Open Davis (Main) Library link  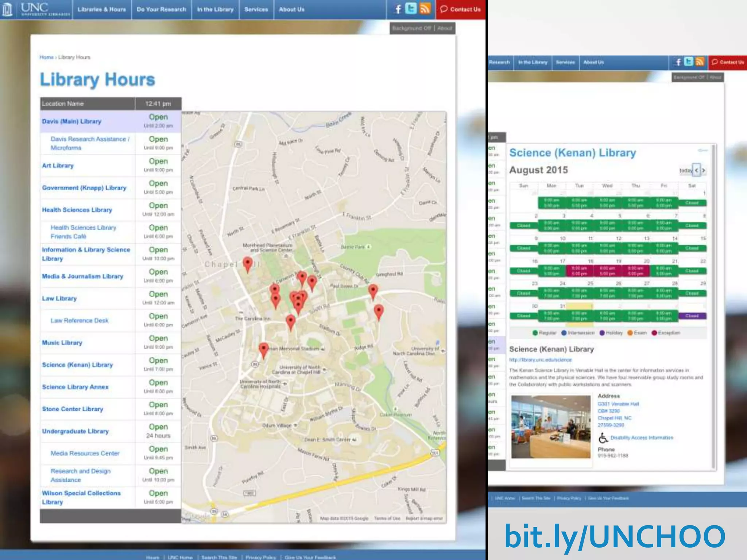71,121
